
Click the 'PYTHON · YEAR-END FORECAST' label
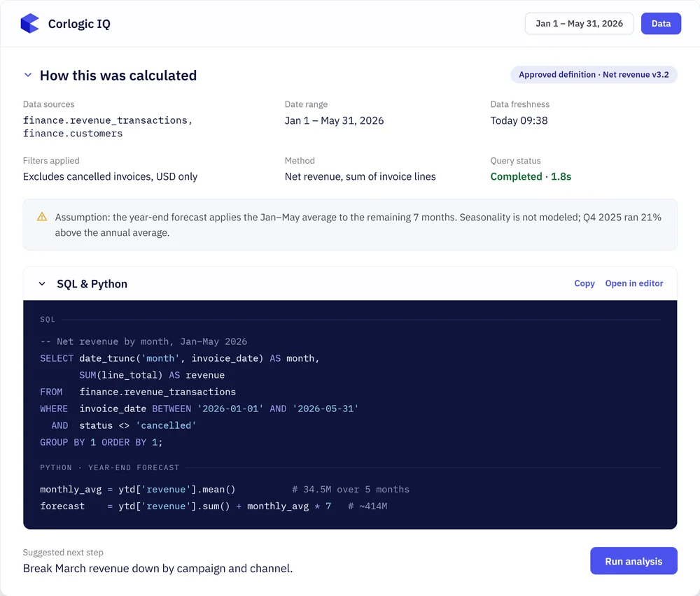coord(109,467)
